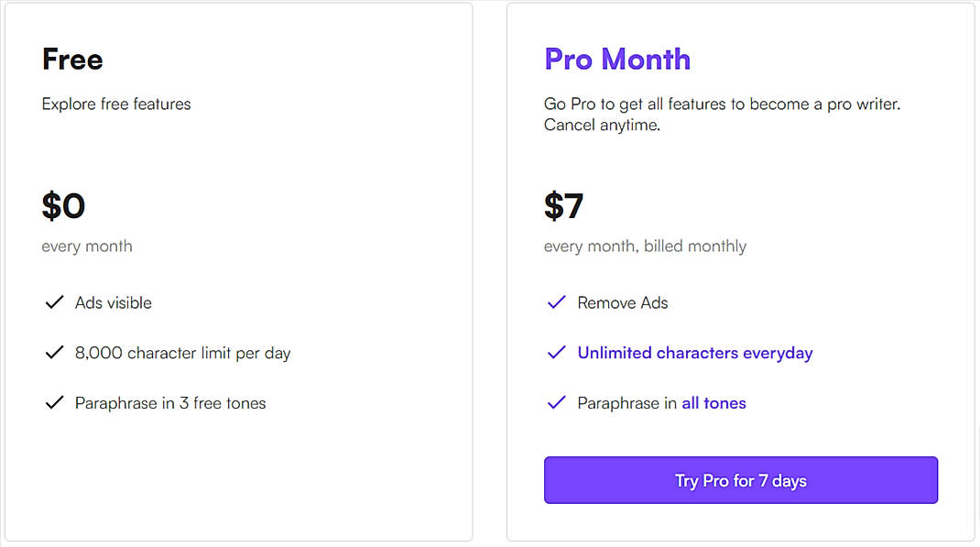980x547 pixels.
Task: Select the checkmark next to 8,000 character limit
Action: (x=54, y=353)
